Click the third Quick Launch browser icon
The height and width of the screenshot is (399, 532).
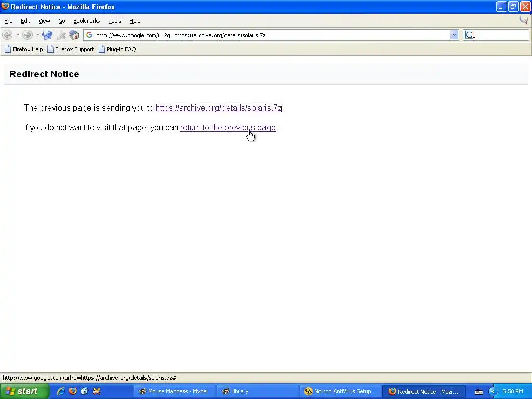tap(85, 391)
